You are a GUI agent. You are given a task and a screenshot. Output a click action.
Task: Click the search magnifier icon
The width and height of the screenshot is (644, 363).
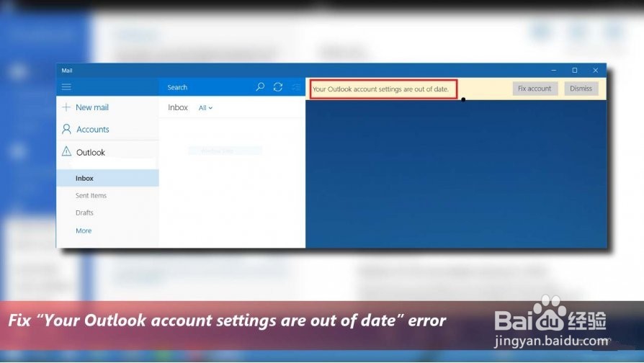tap(260, 86)
